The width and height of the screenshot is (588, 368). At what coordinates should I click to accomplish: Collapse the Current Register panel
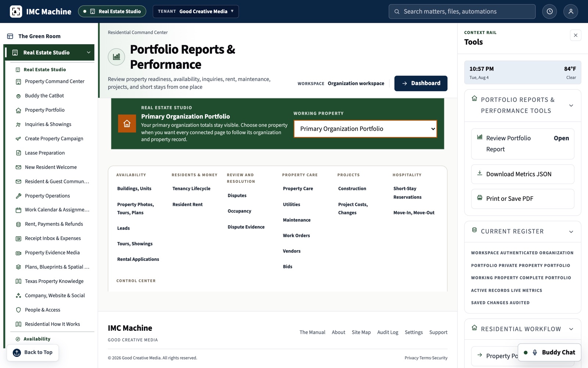(x=571, y=232)
